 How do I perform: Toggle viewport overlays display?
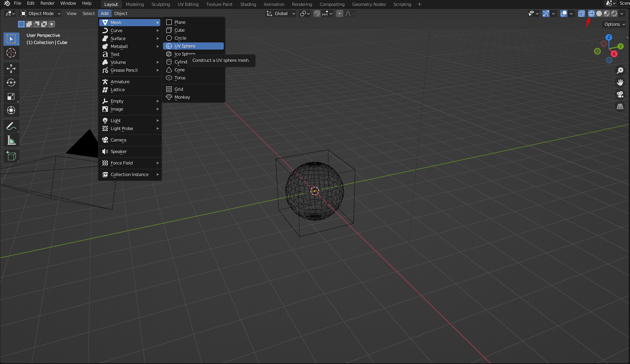(x=564, y=13)
